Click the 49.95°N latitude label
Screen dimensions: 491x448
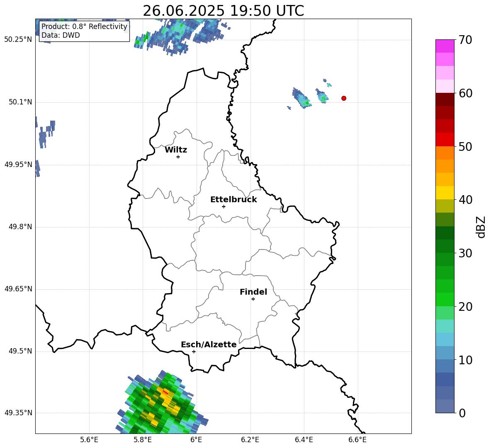pyautogui.click(x=18, y=165)
